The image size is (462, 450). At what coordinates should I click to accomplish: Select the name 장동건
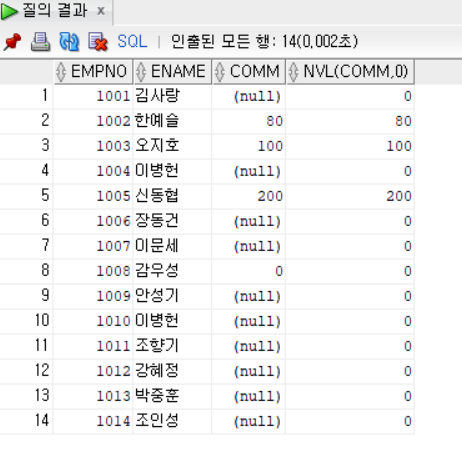click(157, 221)
